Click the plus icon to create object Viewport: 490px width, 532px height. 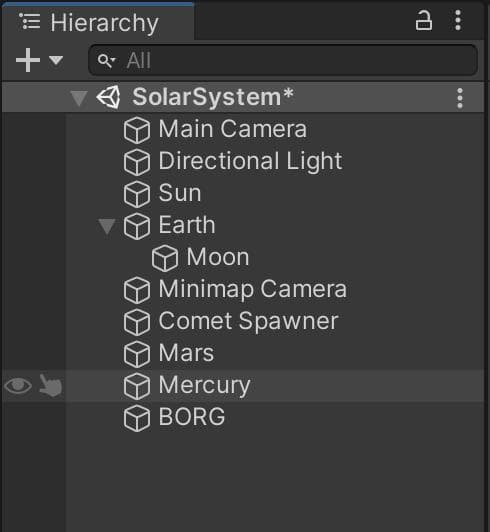coord(28,60)
